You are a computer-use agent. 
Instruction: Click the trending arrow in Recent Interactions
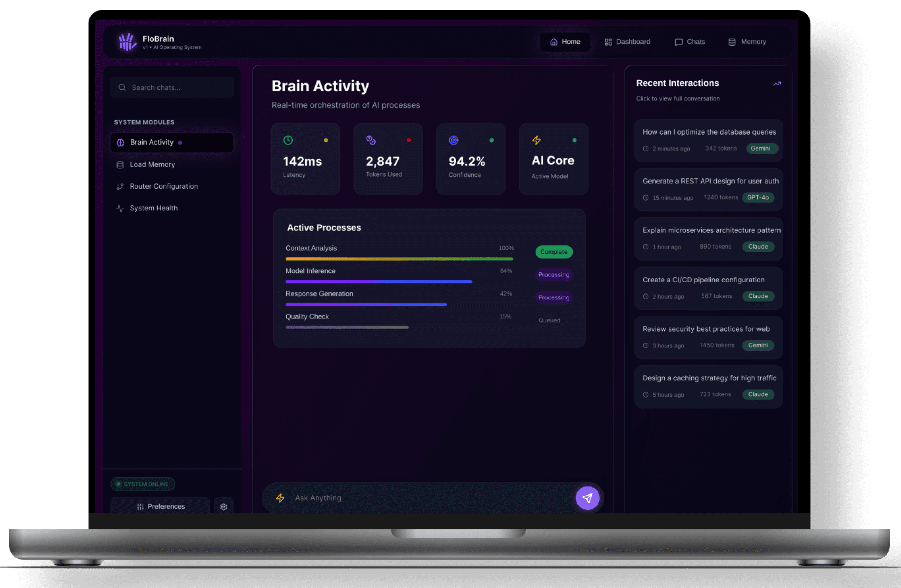click(777, 84)
